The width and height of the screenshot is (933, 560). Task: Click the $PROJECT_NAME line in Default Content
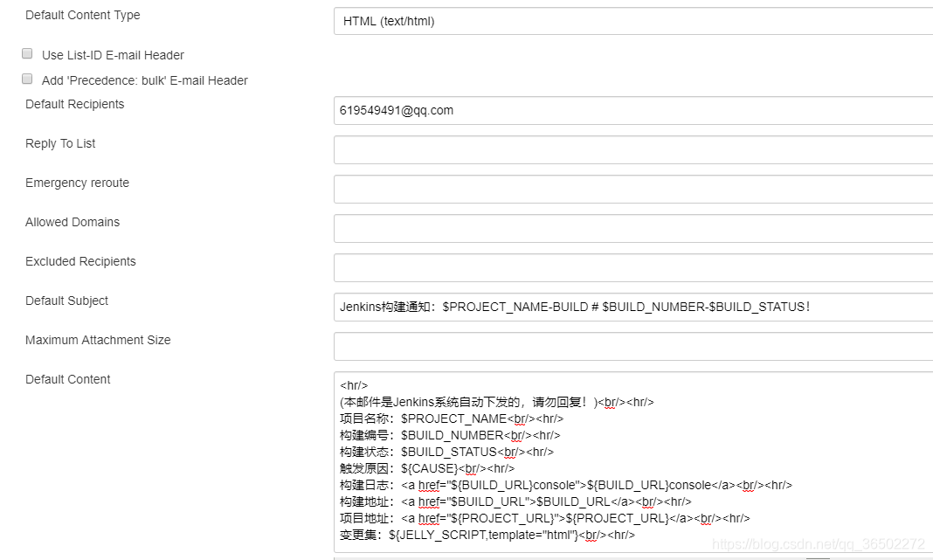coord(452,419)
